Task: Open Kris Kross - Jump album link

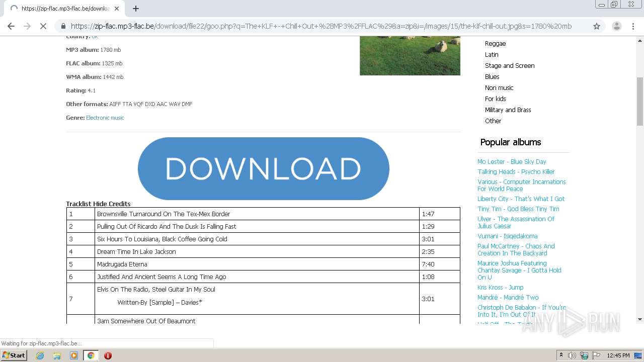Action: click(x=500, y=288)
